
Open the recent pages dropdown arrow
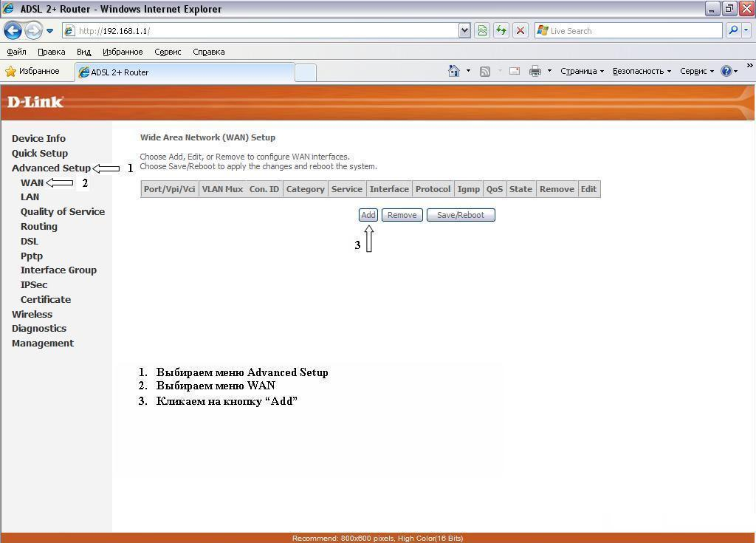pyautogui.click(x=49, y=31)
